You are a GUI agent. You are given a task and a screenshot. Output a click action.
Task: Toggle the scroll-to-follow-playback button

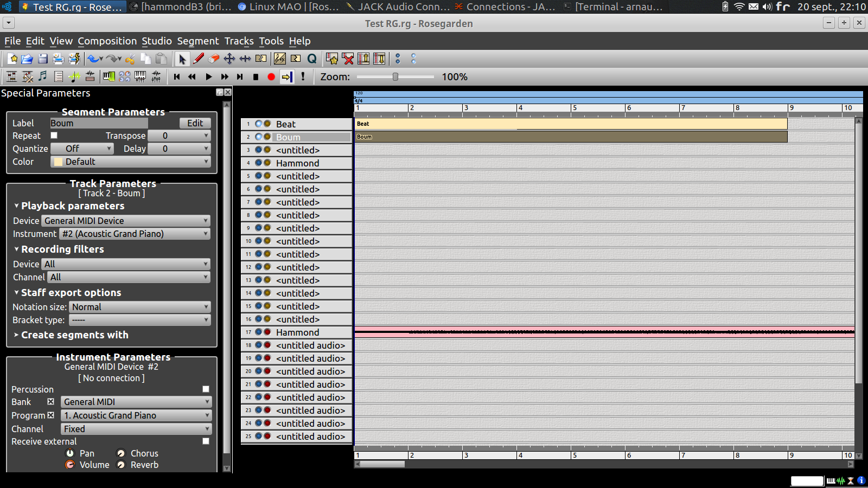286,76
